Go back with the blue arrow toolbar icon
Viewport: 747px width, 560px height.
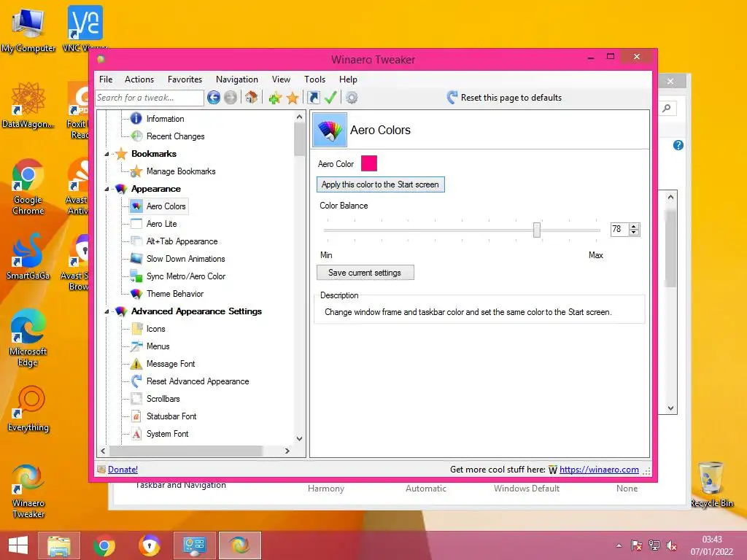pyautogui.click(x=214, y=98)
